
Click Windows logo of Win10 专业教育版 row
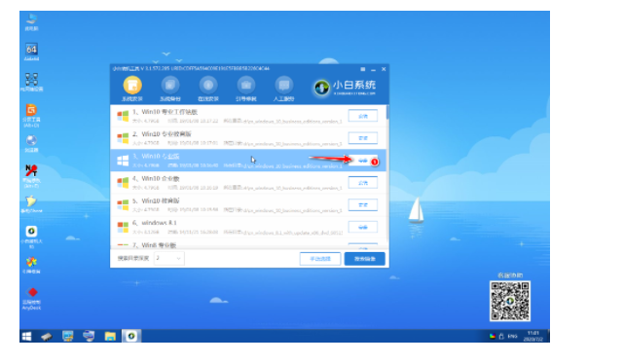[x=123, y=138]
